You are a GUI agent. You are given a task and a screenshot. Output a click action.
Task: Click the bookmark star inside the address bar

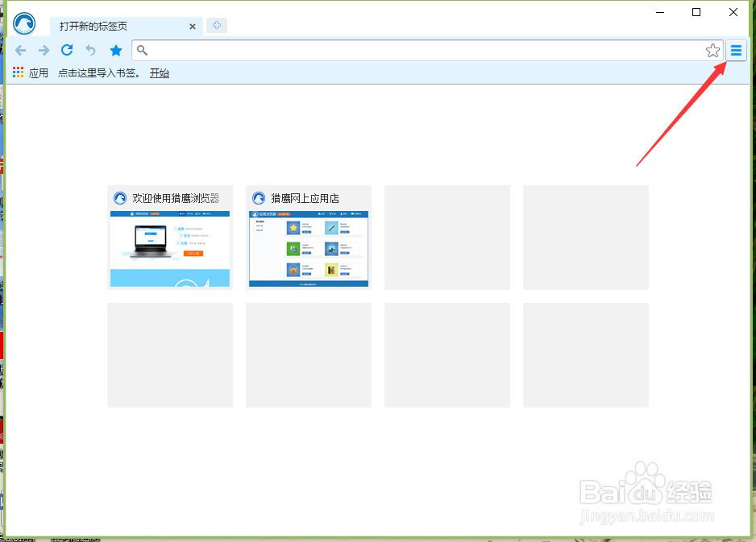click(712, 50)
